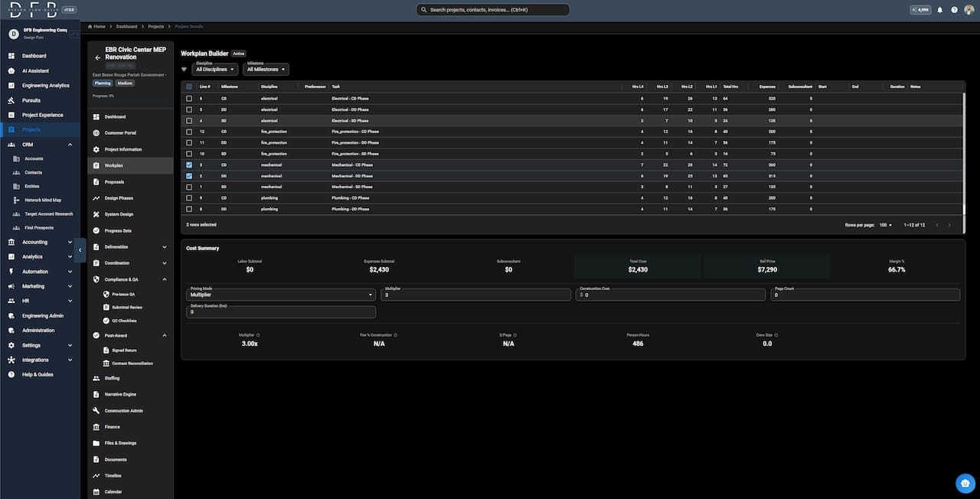Open the Pricing Mode Multiplier dropdown
The image size is (980, 499).
click(x=281, y=295)
